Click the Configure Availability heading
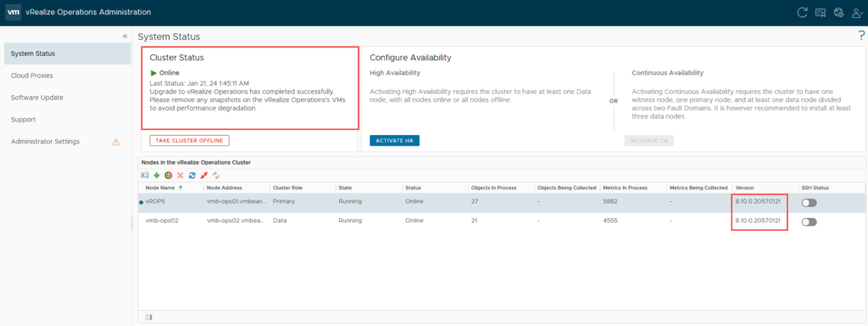The height and width of the screenshot is (326, 868). (x=410, y=58)
